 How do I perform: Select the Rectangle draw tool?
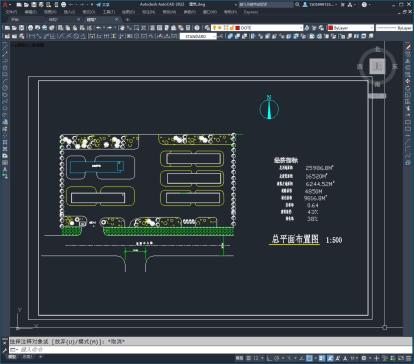5,75
